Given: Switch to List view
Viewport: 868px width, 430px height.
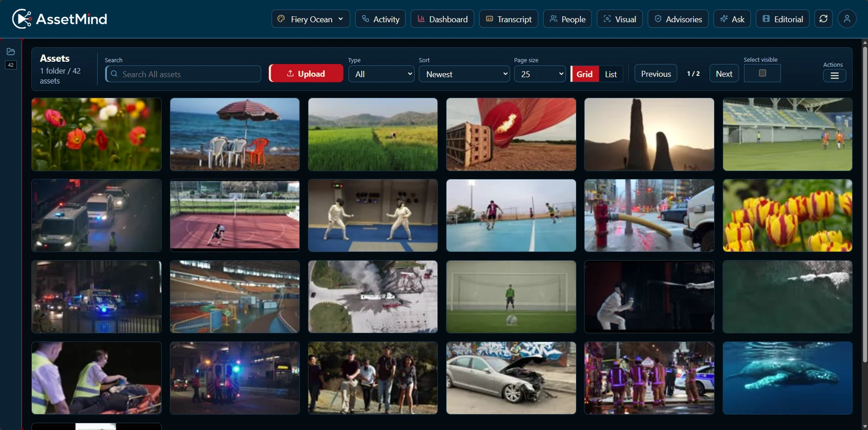Looking at the screenshot, I should [611, 74].
